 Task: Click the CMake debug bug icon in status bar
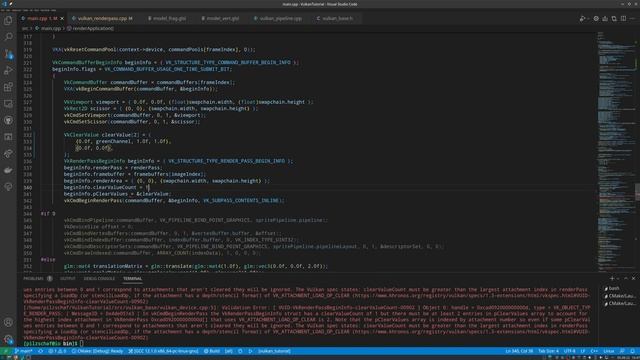240,351
